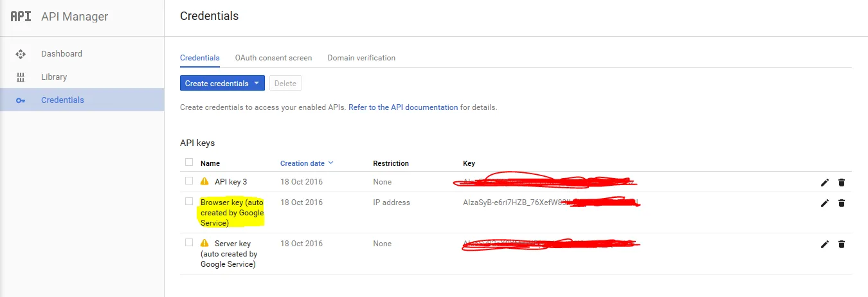
Task: Click the disabled Delete button
Action: (x=285, y=83)
